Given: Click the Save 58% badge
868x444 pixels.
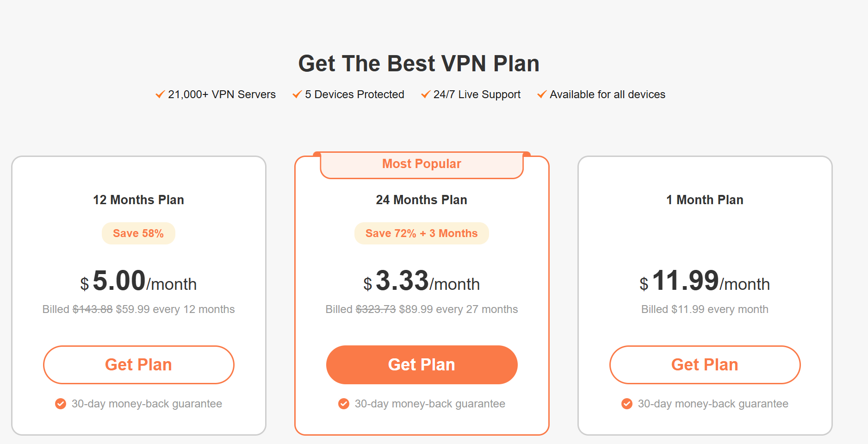Looking at the screenshot, I should click(x=138, y=233).
